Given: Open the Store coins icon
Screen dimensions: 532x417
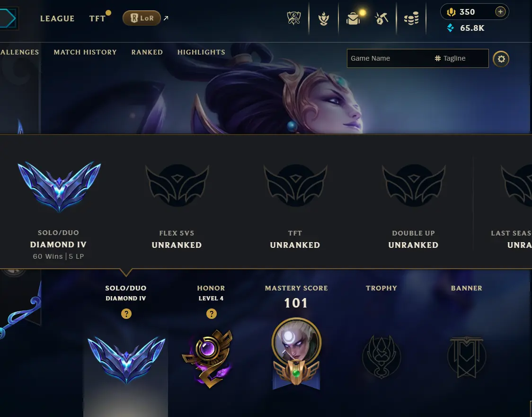Looking at the screenshot, I should [x=411, y=18].
